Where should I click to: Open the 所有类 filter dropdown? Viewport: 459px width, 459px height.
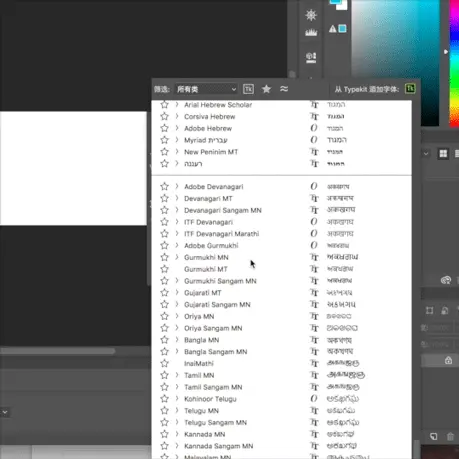click(x=206, y=89)
